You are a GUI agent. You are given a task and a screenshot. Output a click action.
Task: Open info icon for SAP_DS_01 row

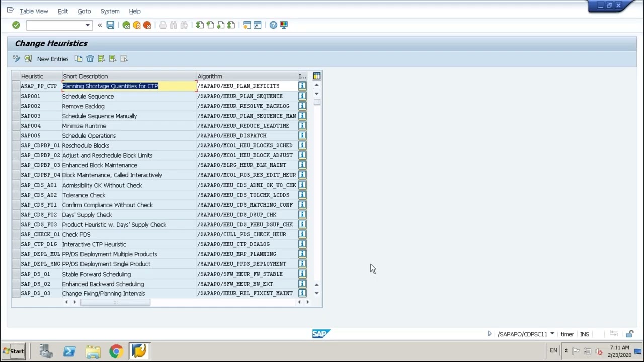point(302,274)
